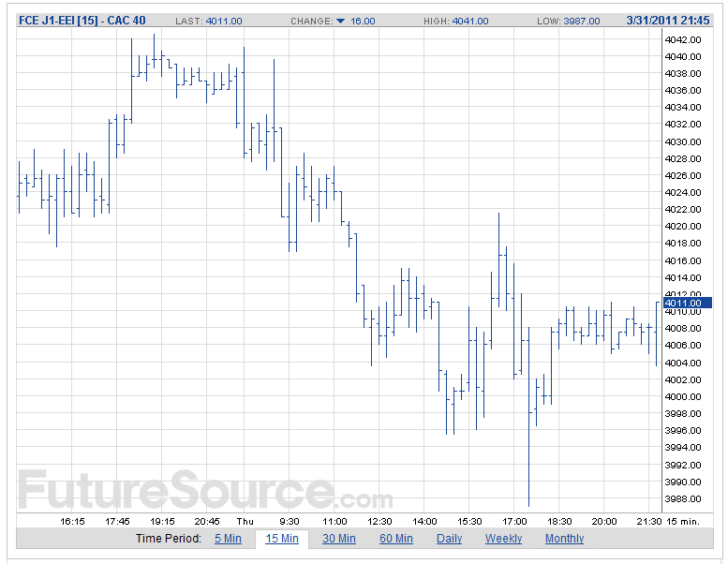Click the 9:30 time axis label
The image size is (728, 564).
coord(290,521)
